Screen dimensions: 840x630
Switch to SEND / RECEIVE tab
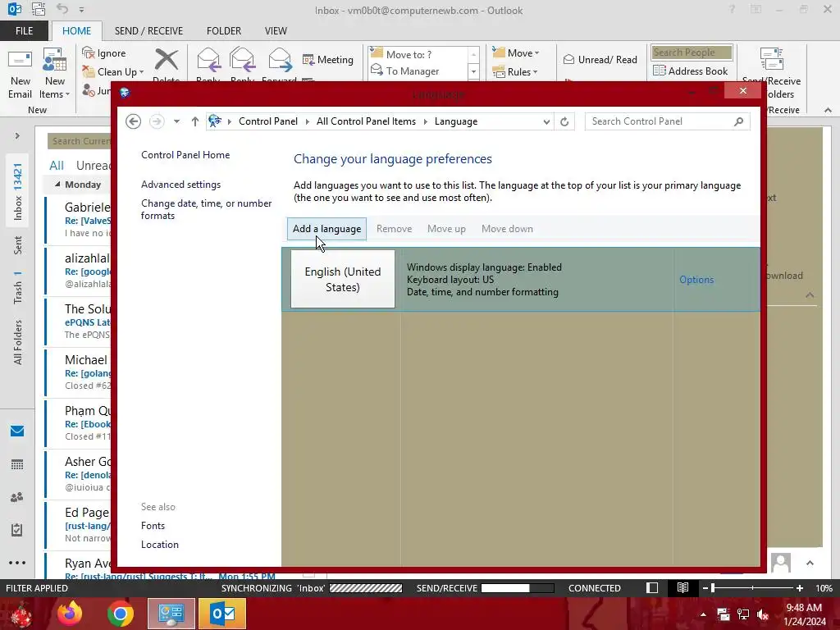click(148, 31)
